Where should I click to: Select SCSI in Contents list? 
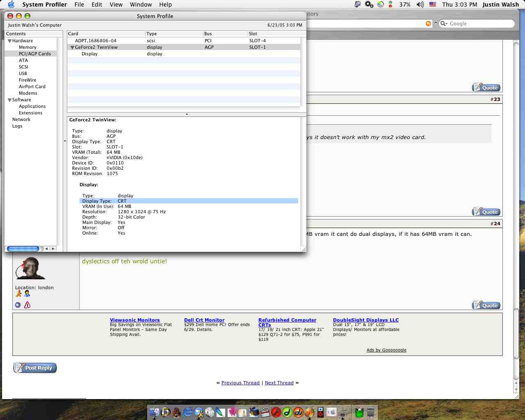(x=23, y=67)
